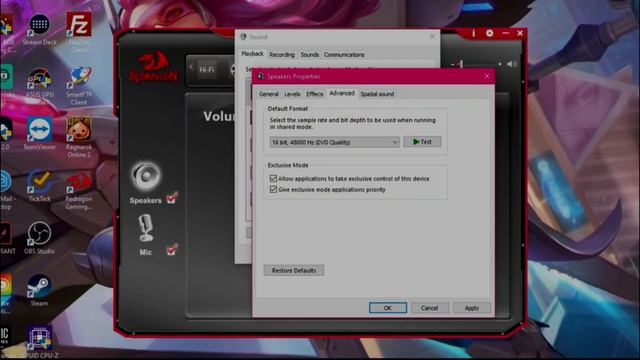640x360 pixels.
Task: Close the Speakers Properties dialog
Action: tap(487, 76)
